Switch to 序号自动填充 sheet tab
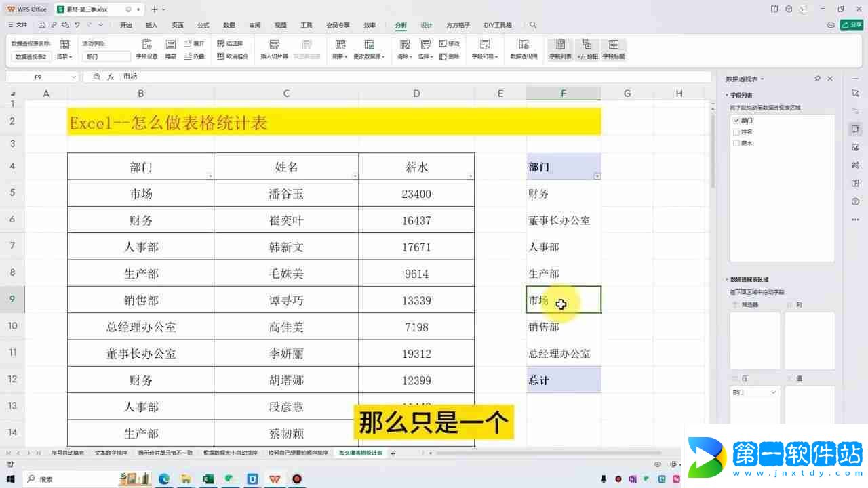868x488 pixels. pos(68,453)
